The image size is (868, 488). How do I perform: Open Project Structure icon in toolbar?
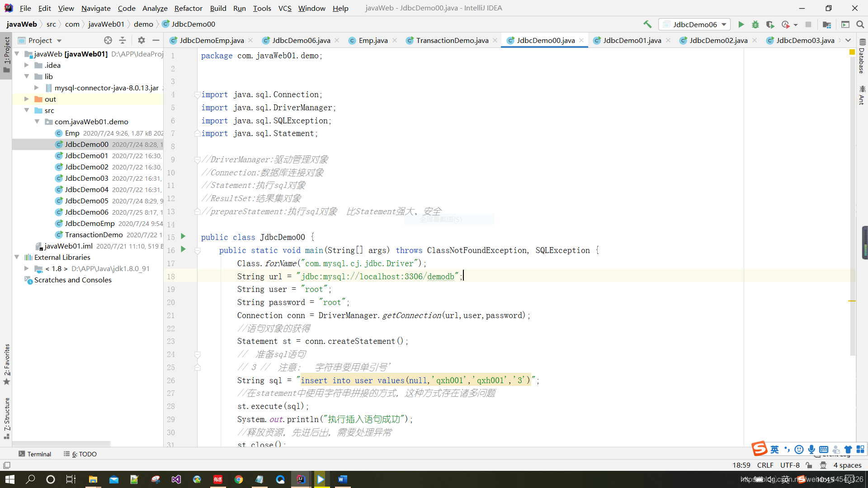point(827,24)
